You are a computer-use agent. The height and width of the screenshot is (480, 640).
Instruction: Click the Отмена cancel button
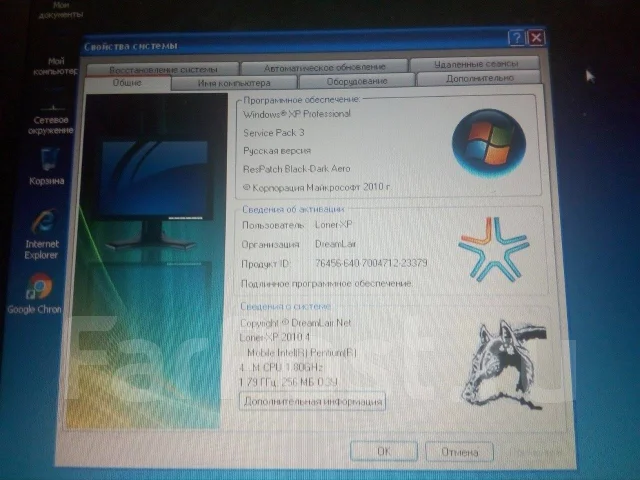click(x=460, y=452)
